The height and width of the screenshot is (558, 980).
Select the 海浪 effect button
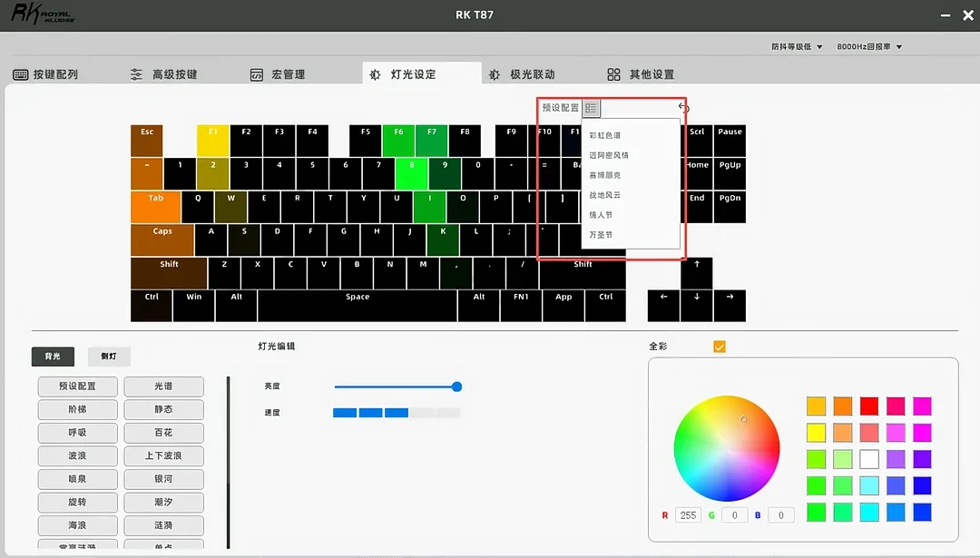click(x=77, y=524)
